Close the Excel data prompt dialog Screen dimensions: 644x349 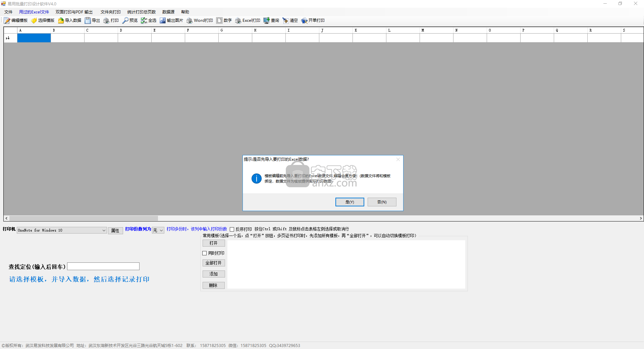click(398, 159)
